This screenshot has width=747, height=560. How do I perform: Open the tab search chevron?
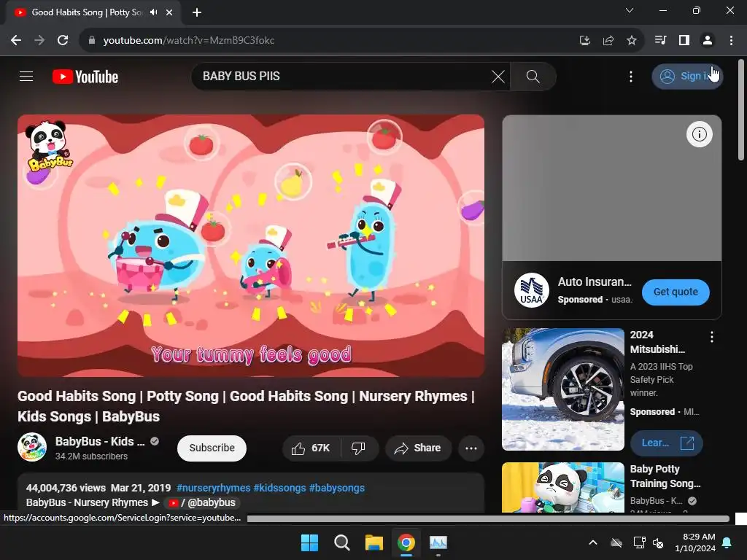pyautogui.click(x=630, y=10)
